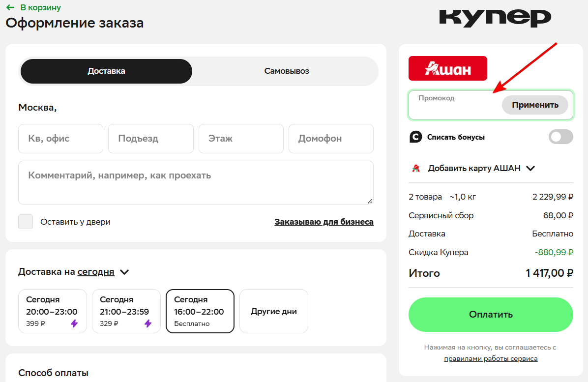
Task: Click the Применить promo code button
Action: point(534,105)
